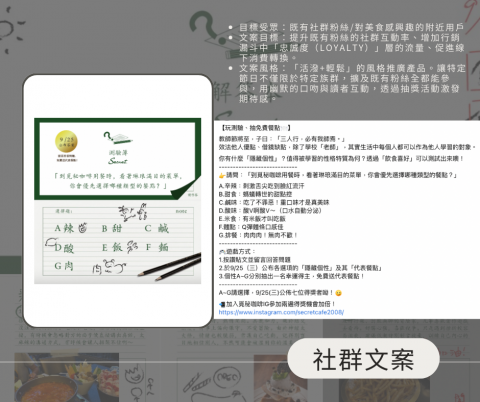Screen dimensions: 480x402
Task: Click the line starting "D.酸味"
Action: click(270, 211)
